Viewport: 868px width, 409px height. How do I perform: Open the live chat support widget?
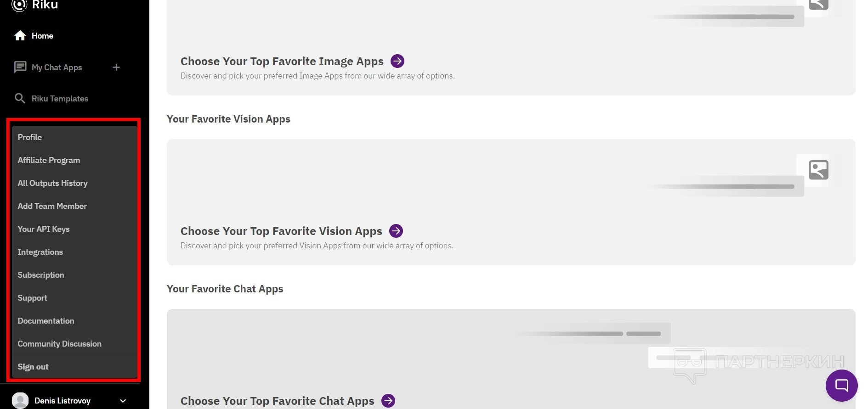[841, 385]
